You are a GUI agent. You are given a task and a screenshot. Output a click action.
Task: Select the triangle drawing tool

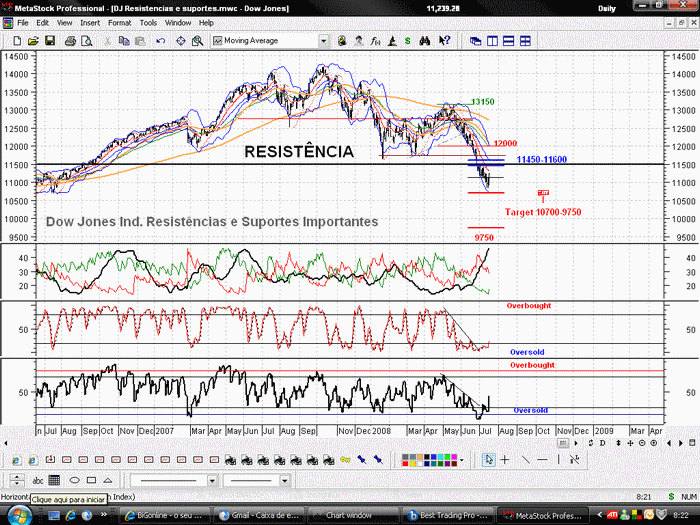[108, 480]
